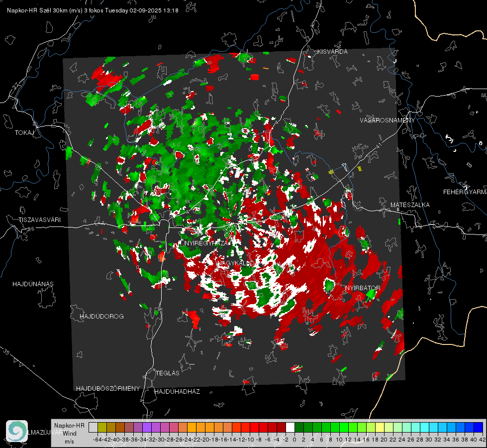Pick the bright green swatch between 10 and 12
This screenshot has height=448, width=487.
click(x=344, y=428)
